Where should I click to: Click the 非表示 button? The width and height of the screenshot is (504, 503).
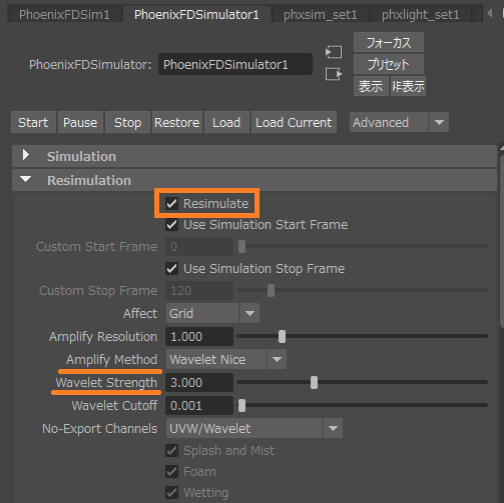pyautogui.click(x=408, y=86)
